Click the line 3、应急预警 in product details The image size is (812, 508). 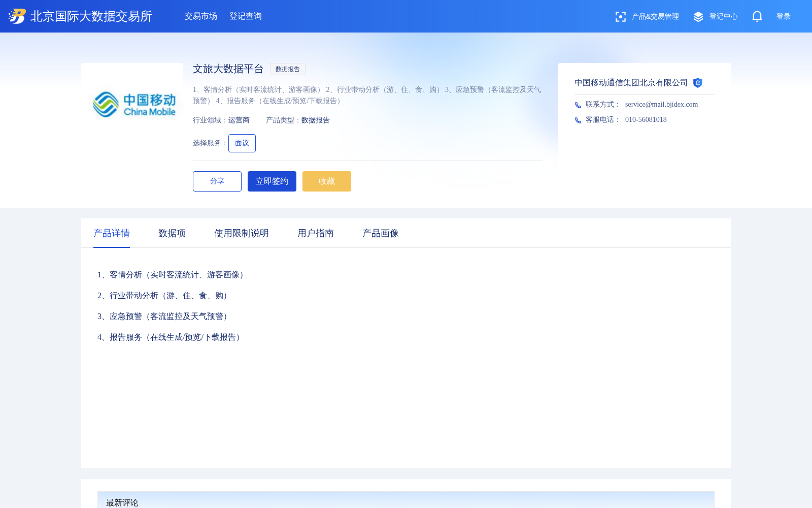[x=164, y=316]
